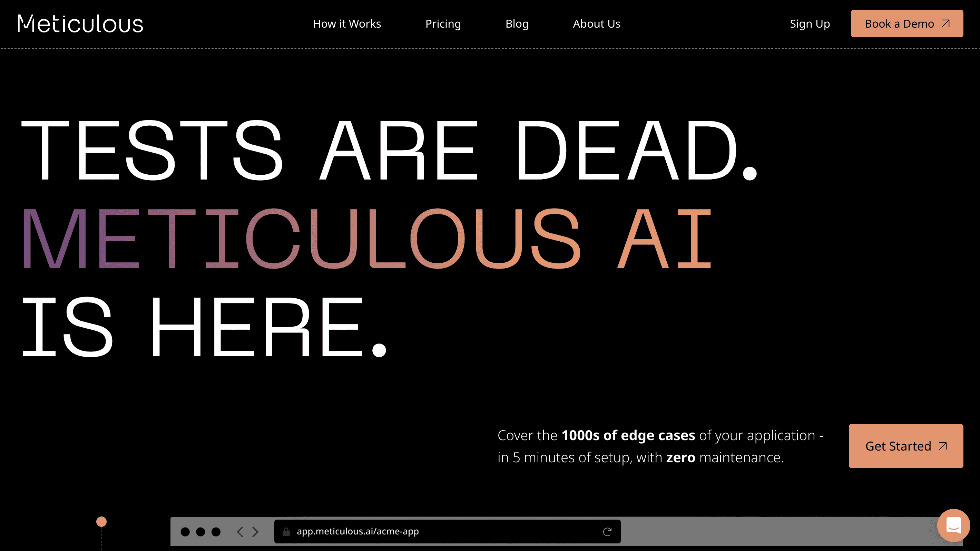980x551 pixels.
Task: Click the Meticulous logo
Action: (80, 23)
